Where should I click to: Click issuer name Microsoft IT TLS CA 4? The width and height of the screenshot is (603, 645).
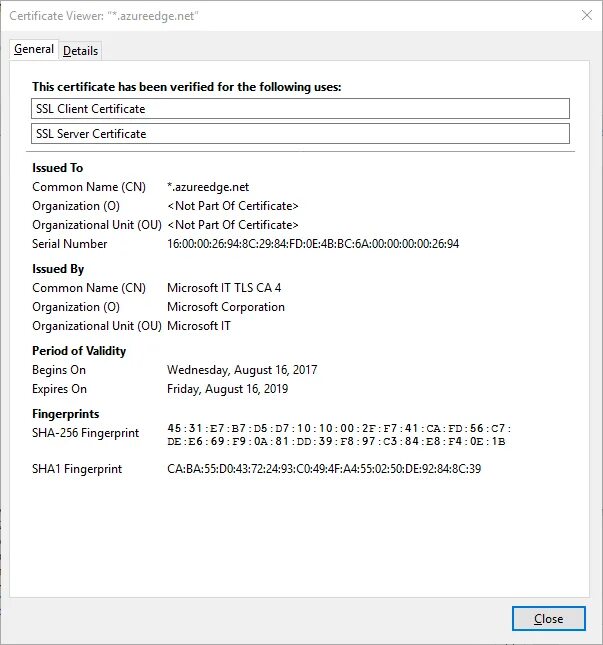[x=224, y=288]
